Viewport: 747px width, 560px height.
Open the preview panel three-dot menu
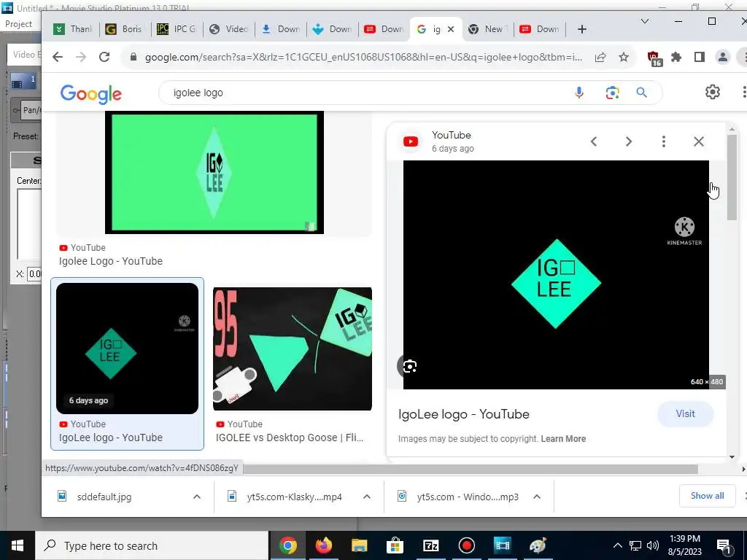coord(664,141)
